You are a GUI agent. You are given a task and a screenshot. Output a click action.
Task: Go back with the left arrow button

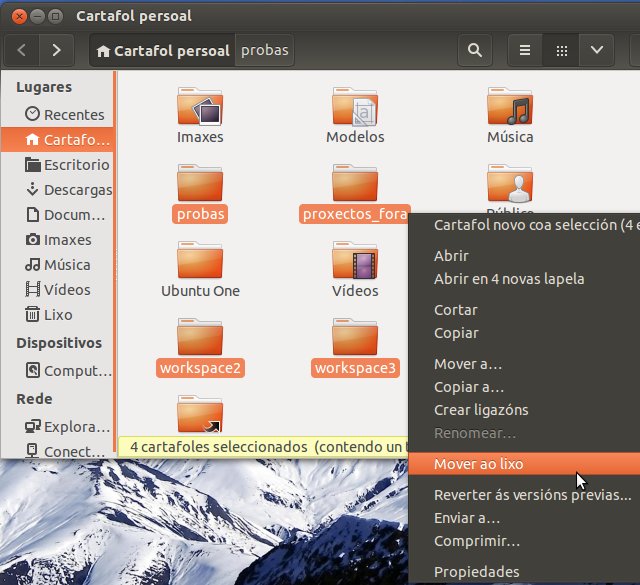coord(22,50)
